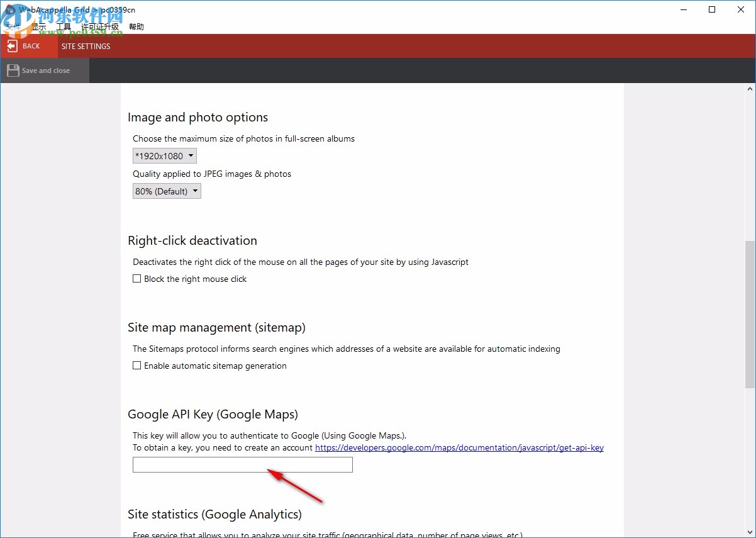Open the 显示 menu
Image resolution: width=756 pixels, height=538 pixels.
[39, 27]
